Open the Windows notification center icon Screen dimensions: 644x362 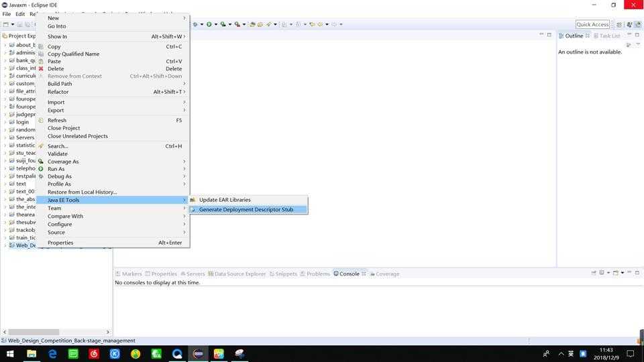[631, 353]
